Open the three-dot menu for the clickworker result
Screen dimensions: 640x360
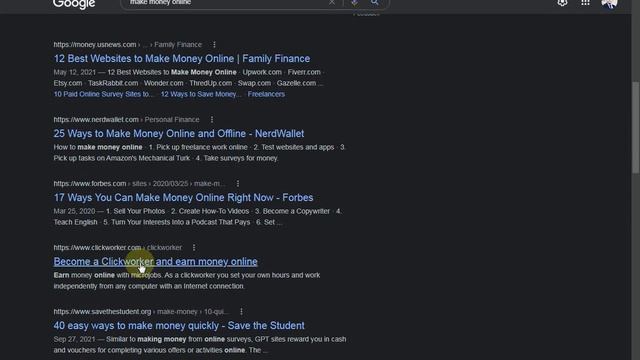194,247
